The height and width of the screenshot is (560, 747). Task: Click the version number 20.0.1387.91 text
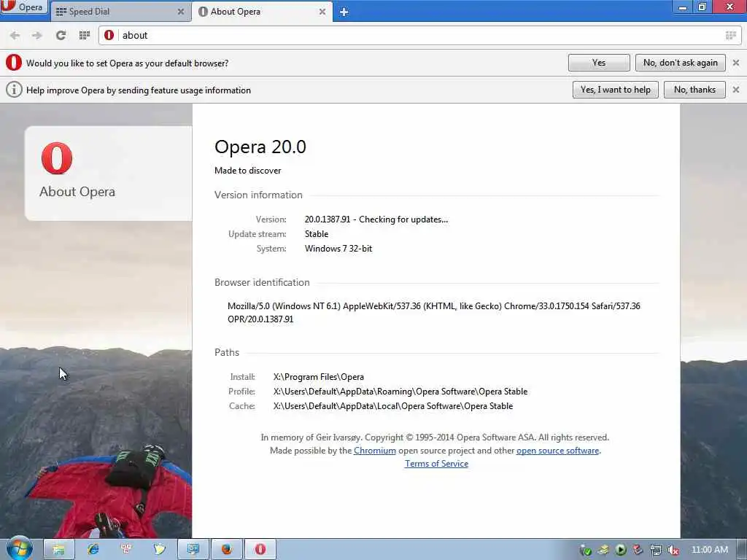[328, 219]
